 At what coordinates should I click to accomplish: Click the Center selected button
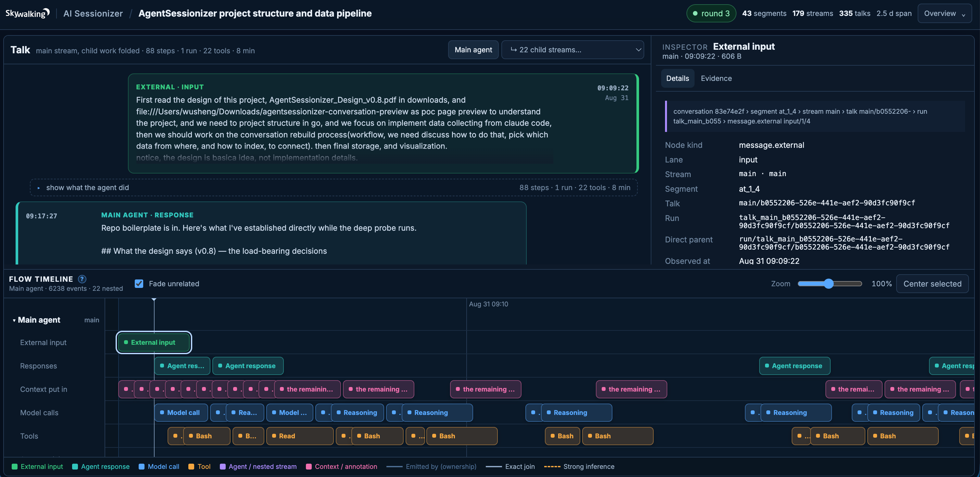click(x=932, y=284)
